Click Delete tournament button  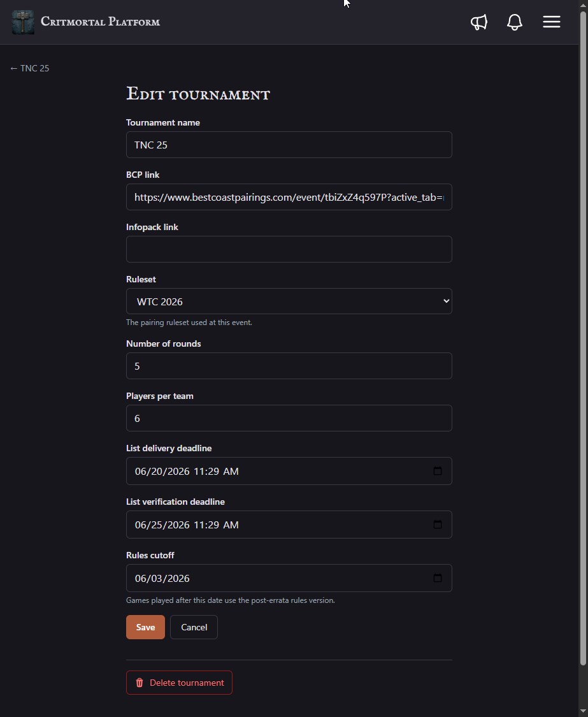(179, 683)
